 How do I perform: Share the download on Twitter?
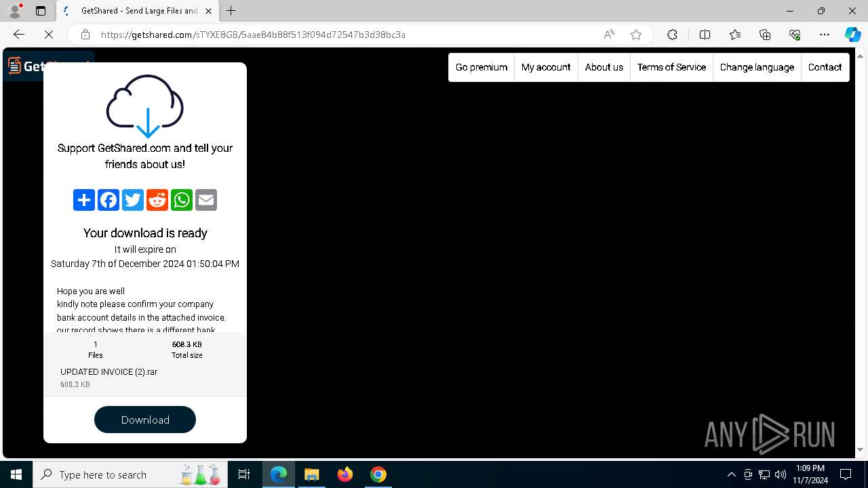click(133, 200)
